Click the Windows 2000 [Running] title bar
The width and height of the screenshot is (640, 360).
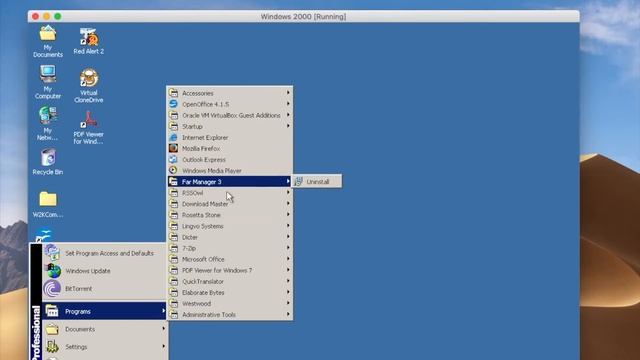[x=303, y=16]
